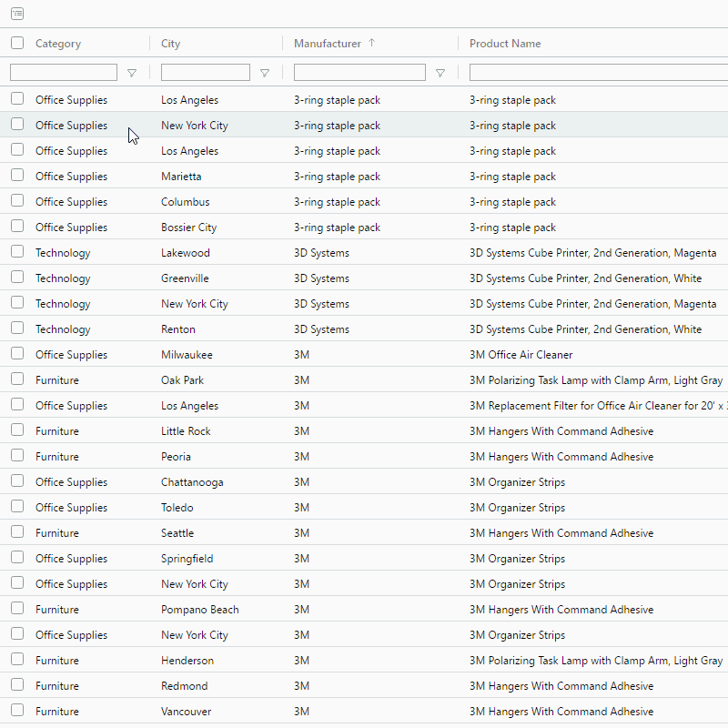Tick the checkbox for the Milwaukee row
Viewport: 728px width, 728px height.
[17, 354]
